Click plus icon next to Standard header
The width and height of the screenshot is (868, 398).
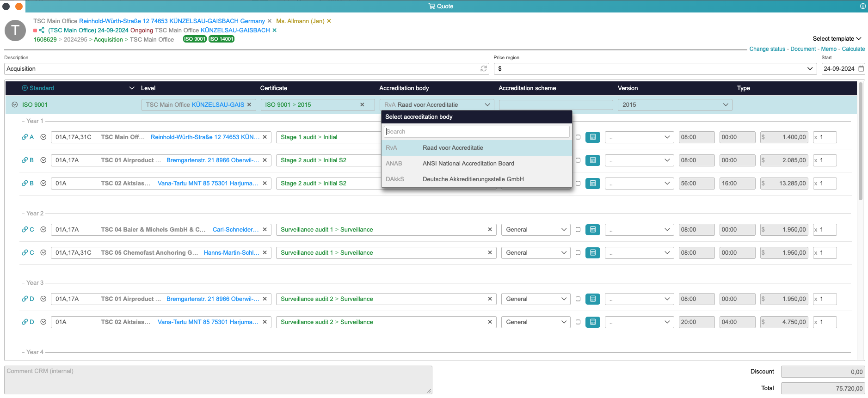pos(25,88)
